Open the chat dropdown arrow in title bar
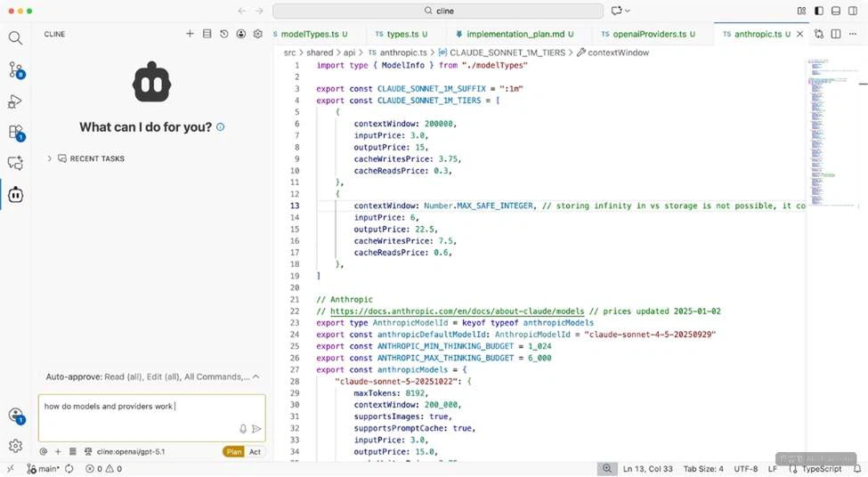Screen dimensions: 868x477 click(x=628, y=11)
